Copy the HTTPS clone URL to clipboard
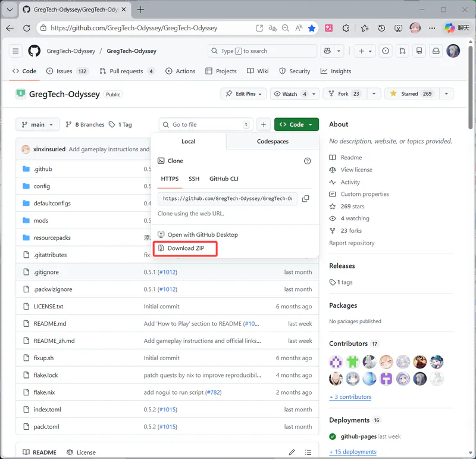476x459 pixels. point(306,199)
